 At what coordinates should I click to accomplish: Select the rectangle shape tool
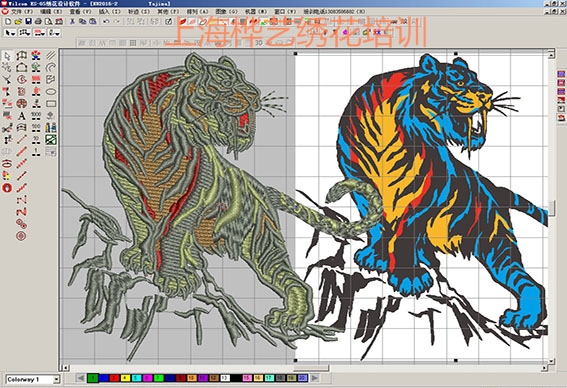point(51,104)
